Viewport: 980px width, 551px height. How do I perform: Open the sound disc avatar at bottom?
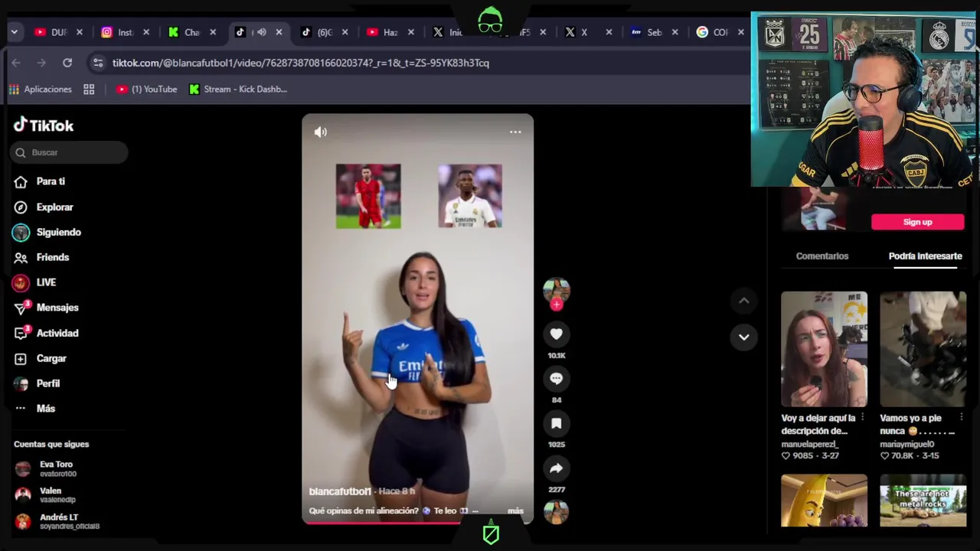point(557,512)
